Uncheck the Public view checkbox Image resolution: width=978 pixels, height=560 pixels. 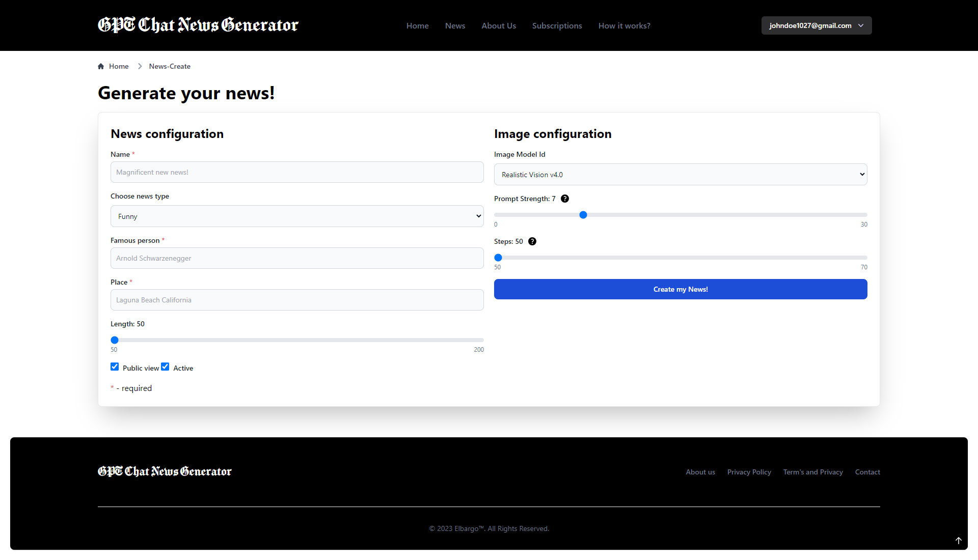115,367
